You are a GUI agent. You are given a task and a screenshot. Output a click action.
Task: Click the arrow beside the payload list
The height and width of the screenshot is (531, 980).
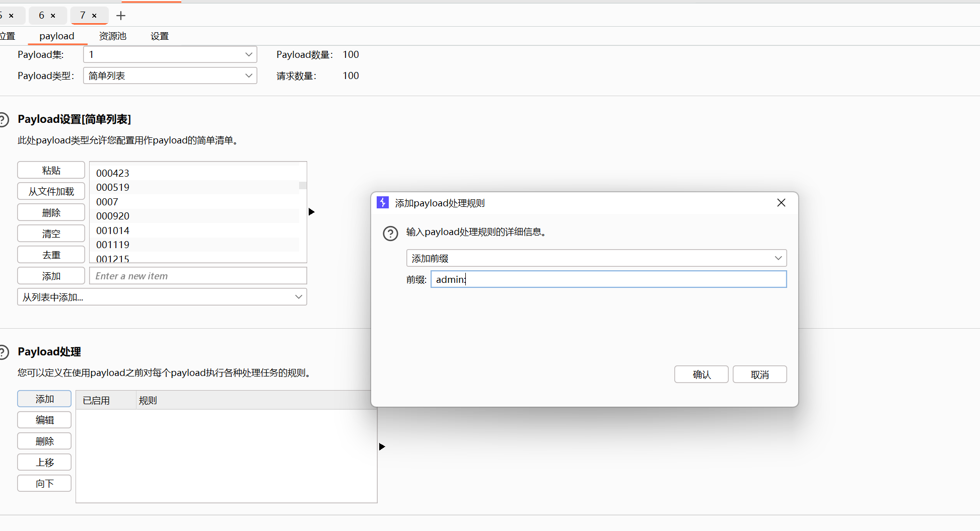tap(311, 212)
